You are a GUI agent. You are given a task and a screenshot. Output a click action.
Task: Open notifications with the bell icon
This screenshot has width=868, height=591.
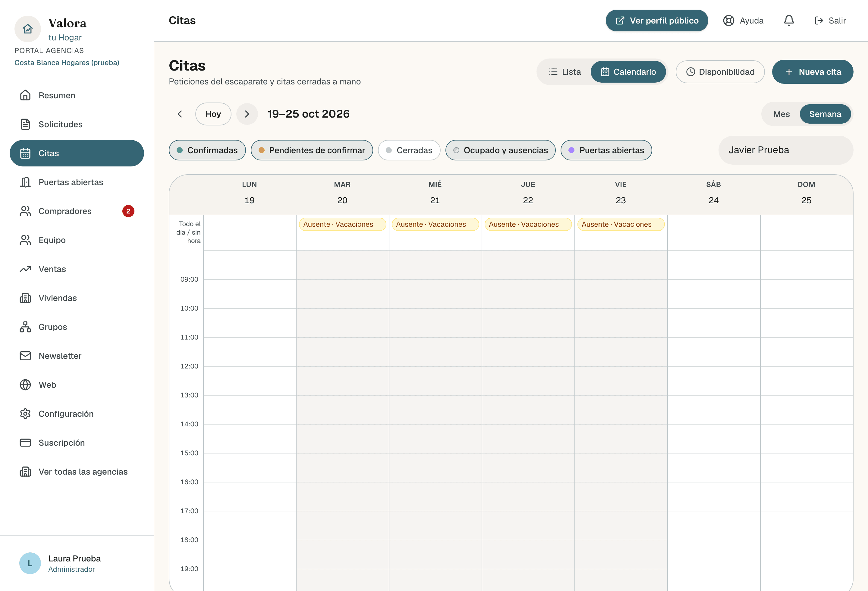(789, 21)
